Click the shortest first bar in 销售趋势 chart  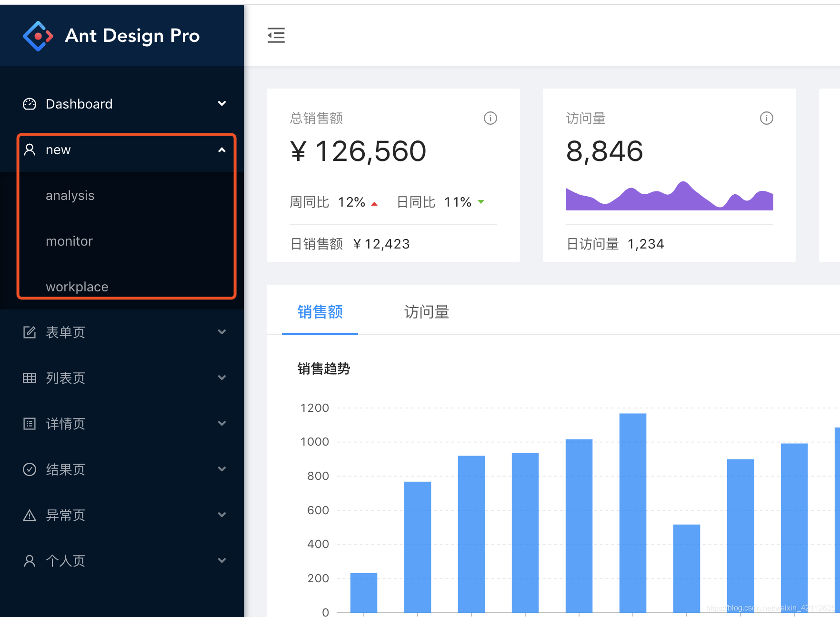coord(364,593)
